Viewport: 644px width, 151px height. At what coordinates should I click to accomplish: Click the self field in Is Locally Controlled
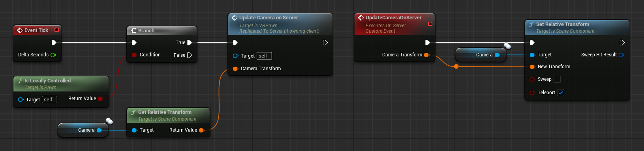[x=49, y=100]
